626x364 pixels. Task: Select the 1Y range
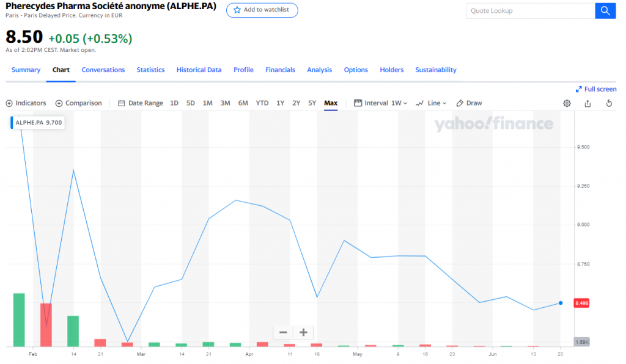[280, 103]
